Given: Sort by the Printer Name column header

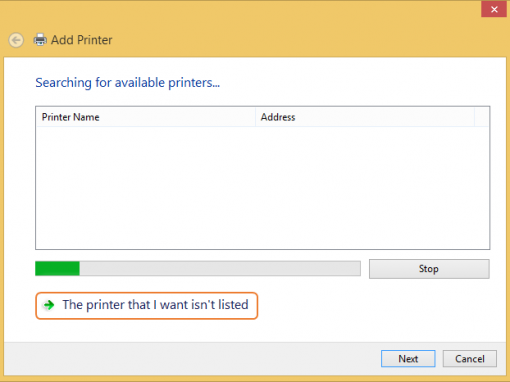Looking at the screenshot, I should coord(146,117).
